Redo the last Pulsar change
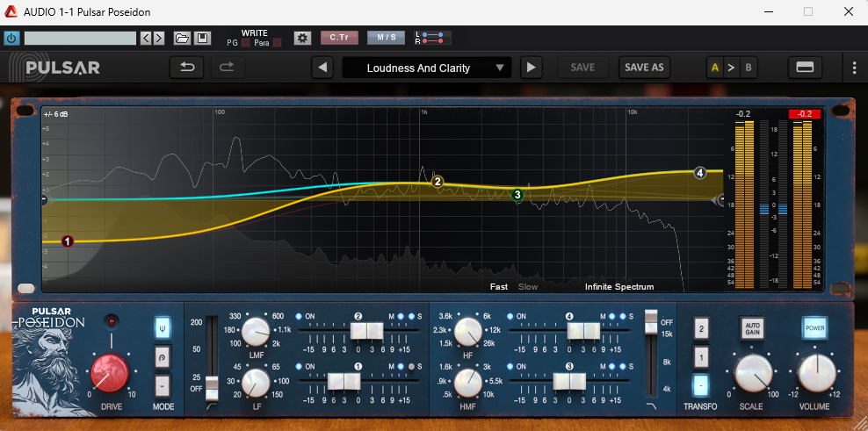The height and width of the screenshot is (431, 868). [228, 68]
